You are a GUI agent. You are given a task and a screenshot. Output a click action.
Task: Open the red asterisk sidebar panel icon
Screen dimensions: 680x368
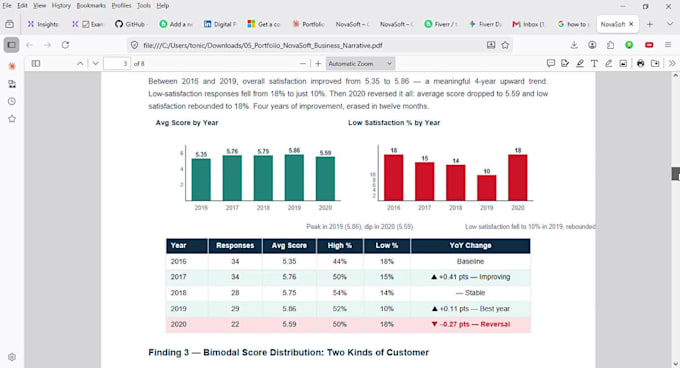[12, 66]
